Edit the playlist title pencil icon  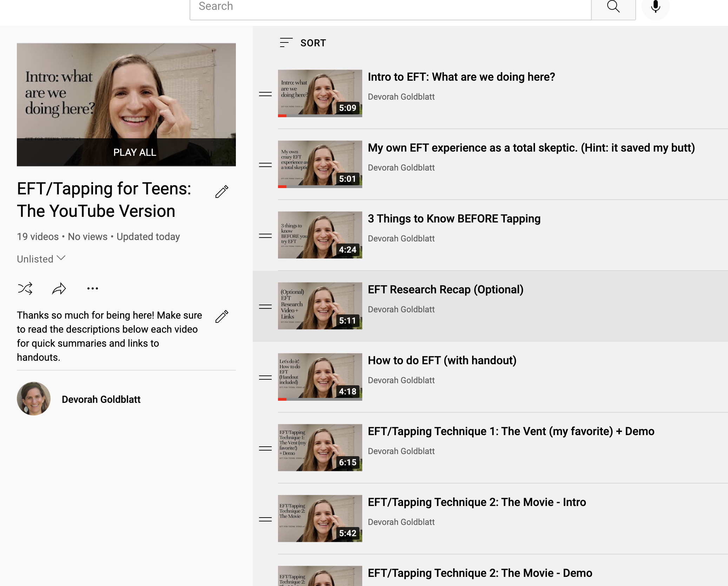222,192
